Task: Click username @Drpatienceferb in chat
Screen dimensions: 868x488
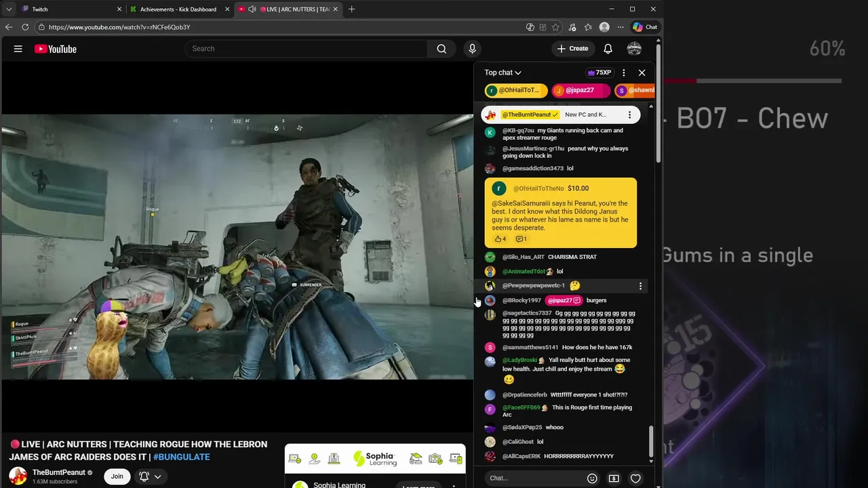Action: pyautogui.click(x=525, y=395)
